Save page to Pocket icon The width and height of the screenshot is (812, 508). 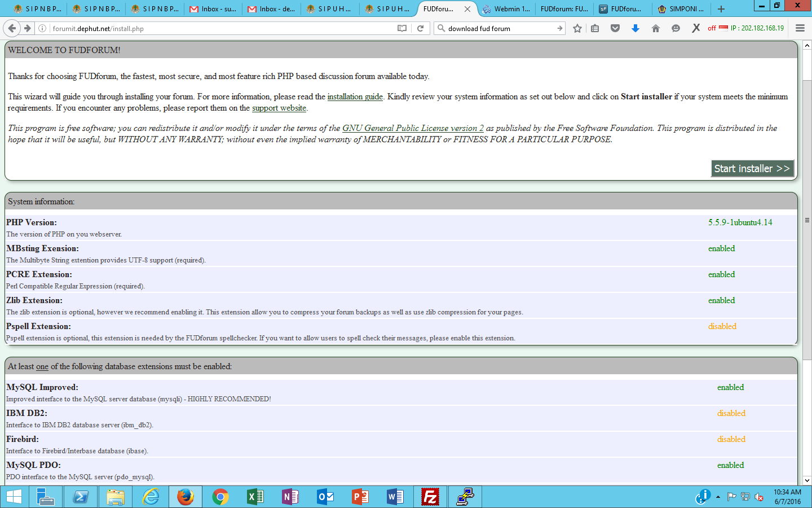click(x=615, y=28)
